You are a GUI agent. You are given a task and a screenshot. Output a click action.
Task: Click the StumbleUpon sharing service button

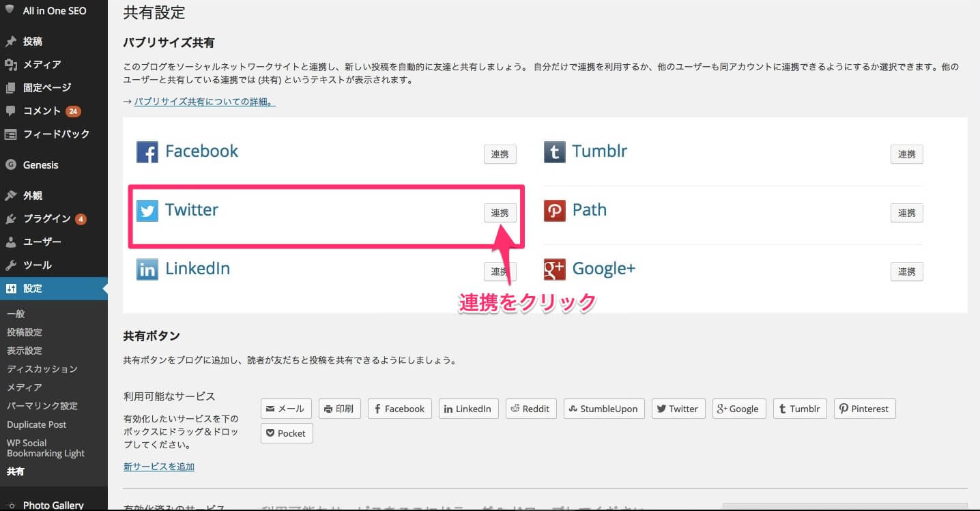(x=604, y=409)
